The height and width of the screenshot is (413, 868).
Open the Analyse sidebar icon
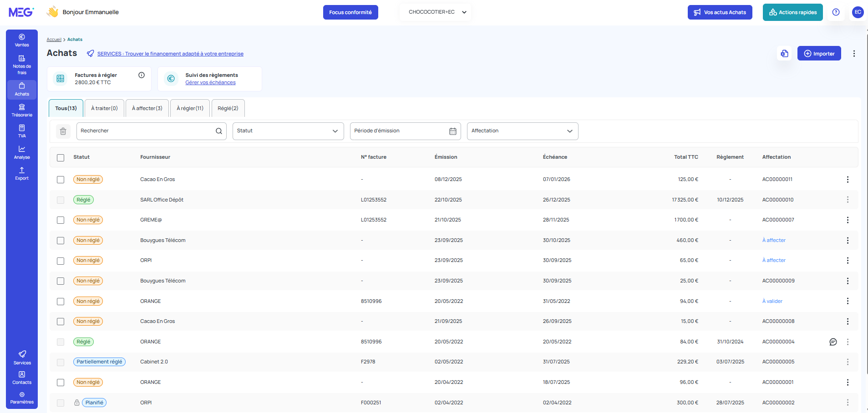tap(22, 152)
